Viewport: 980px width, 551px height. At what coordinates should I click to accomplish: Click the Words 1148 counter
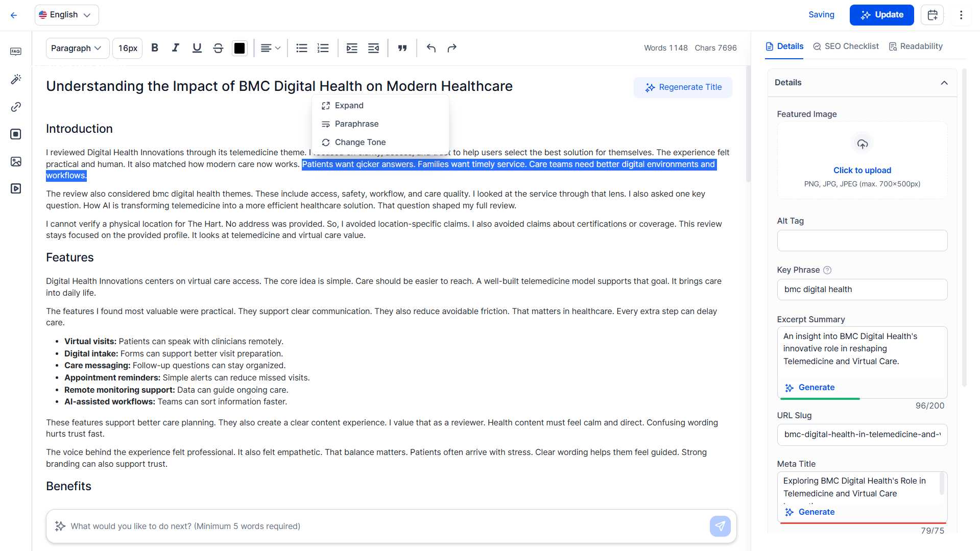(665, 48)
